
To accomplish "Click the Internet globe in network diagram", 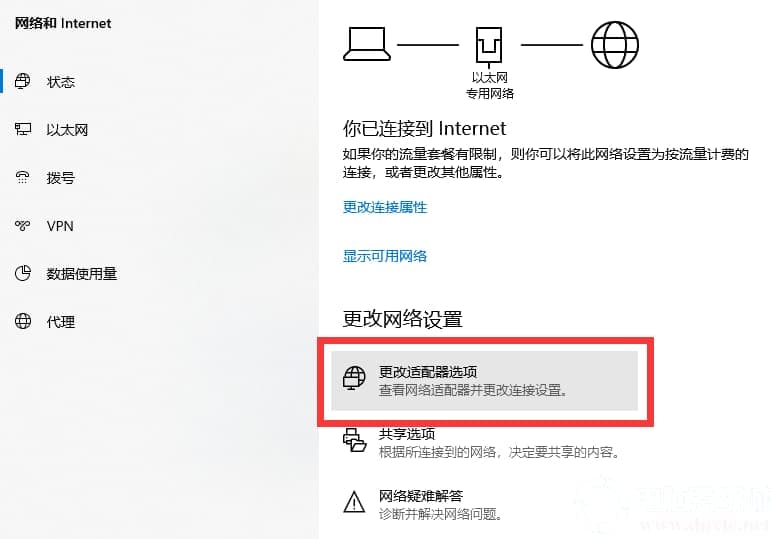I will pyautogui.click(x=614, y=45).
